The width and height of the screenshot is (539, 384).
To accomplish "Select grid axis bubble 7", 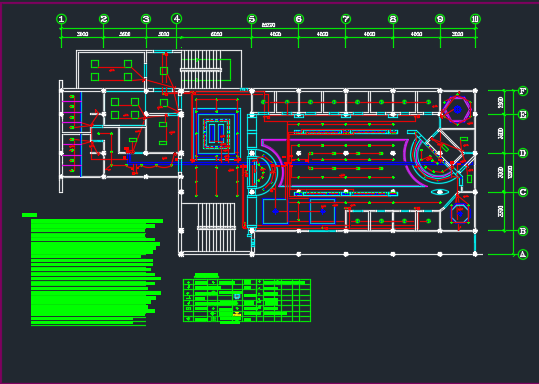I will (x=346, y=19).
